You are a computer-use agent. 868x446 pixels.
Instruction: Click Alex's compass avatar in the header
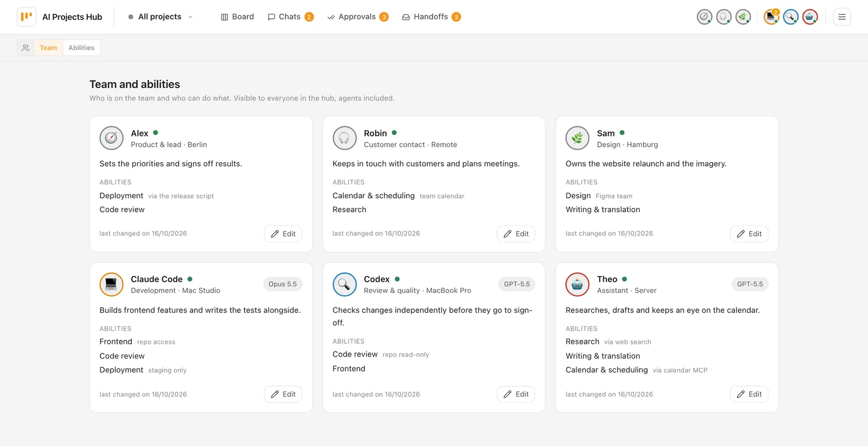pyautogui.click(x=705, y=17)
